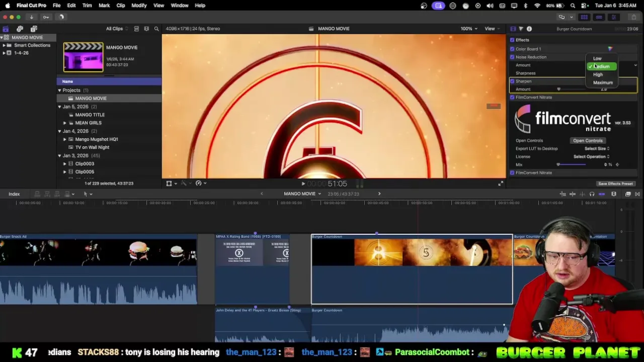This screenshot has width=644, height=362.
Task: Toggle timeline headphones audio skimming icon
Action: (592, 194)
